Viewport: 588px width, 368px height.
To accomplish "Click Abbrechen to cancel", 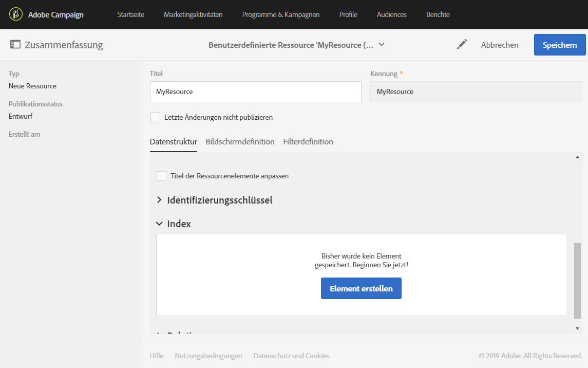I will [500, 45].
